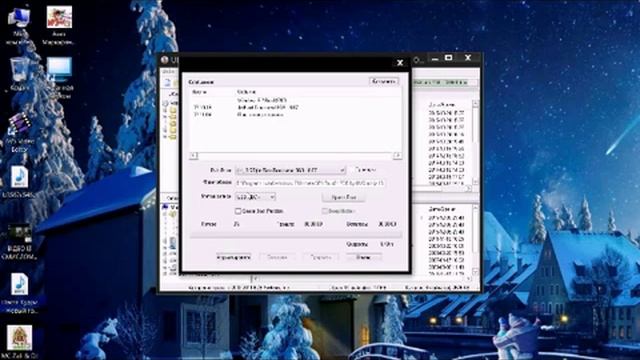The width and height of the screenshot is (640, 360).
Task: Tick the greyed checkbox beside Create Boot Partition
Action: pos(325,211)
